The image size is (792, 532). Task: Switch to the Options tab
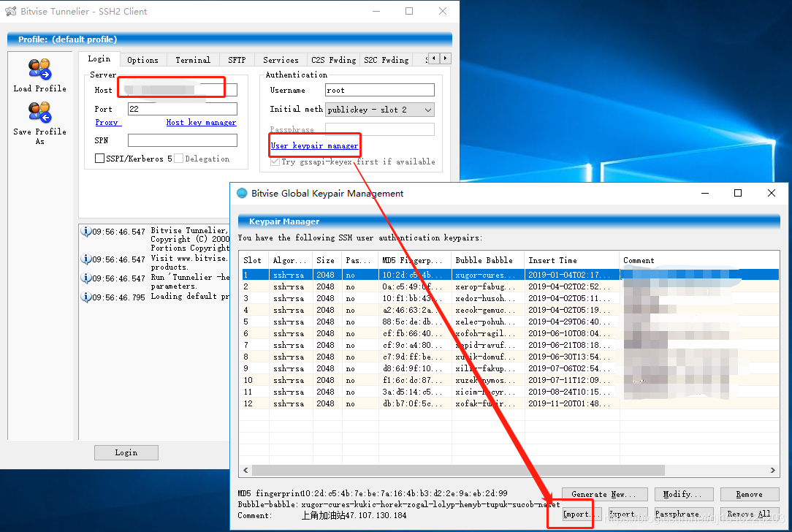143,59
